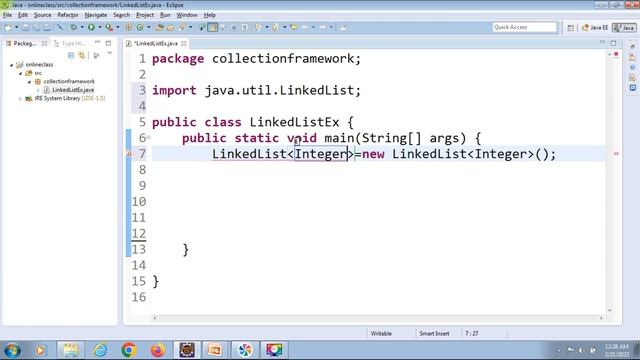Screen dimensions: 640x360
Task: Click Collapse All in Package Explorer
Action: [71, 55]
